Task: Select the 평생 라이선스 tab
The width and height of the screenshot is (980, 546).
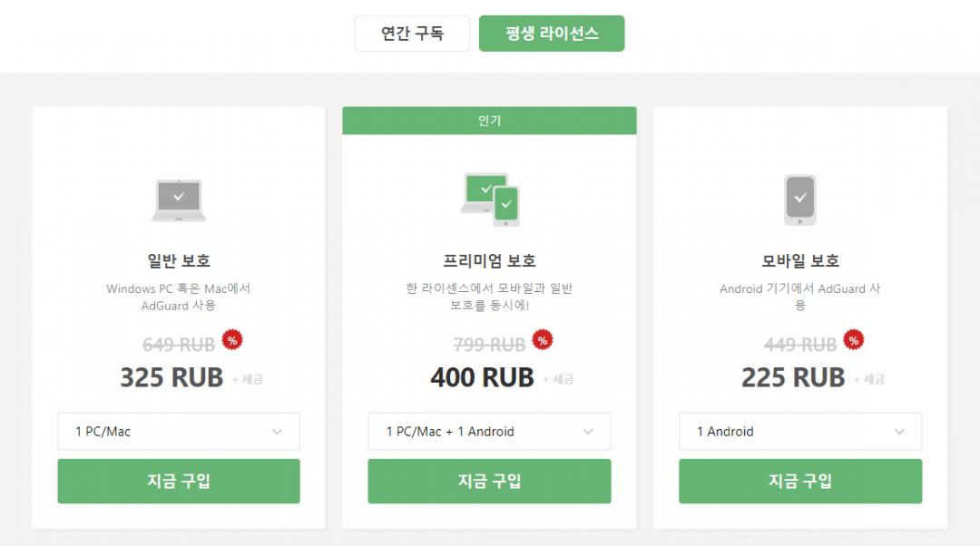Action: 552,34
